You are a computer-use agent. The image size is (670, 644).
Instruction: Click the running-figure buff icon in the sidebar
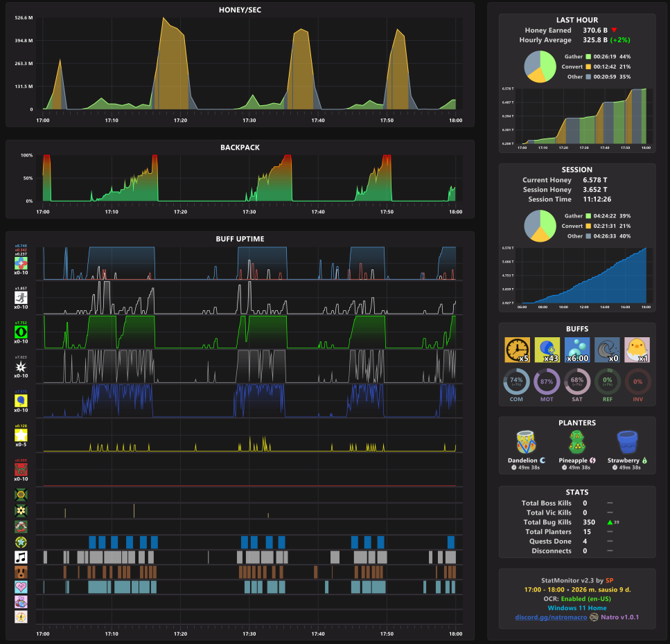click(x=21, y=298)
